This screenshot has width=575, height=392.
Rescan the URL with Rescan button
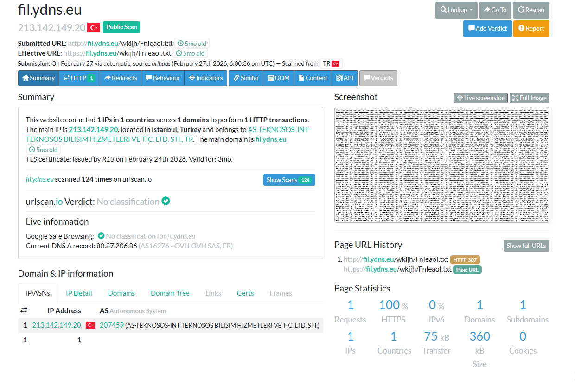pyautogui.click(x=531, y=10)
